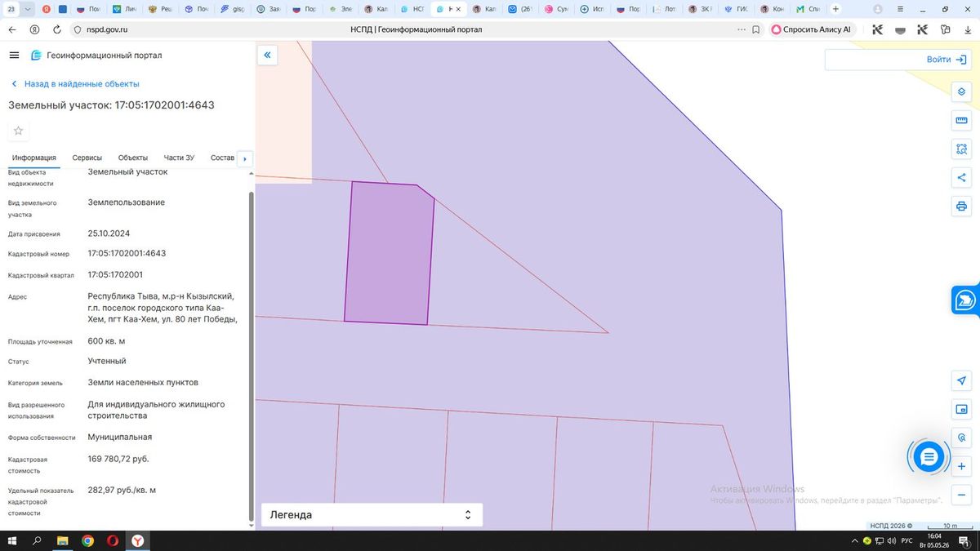Click land category Земли населенных пунктов
Image resolution: width=980 pixels, height=551 pixels.
click(x=143, y=382)
